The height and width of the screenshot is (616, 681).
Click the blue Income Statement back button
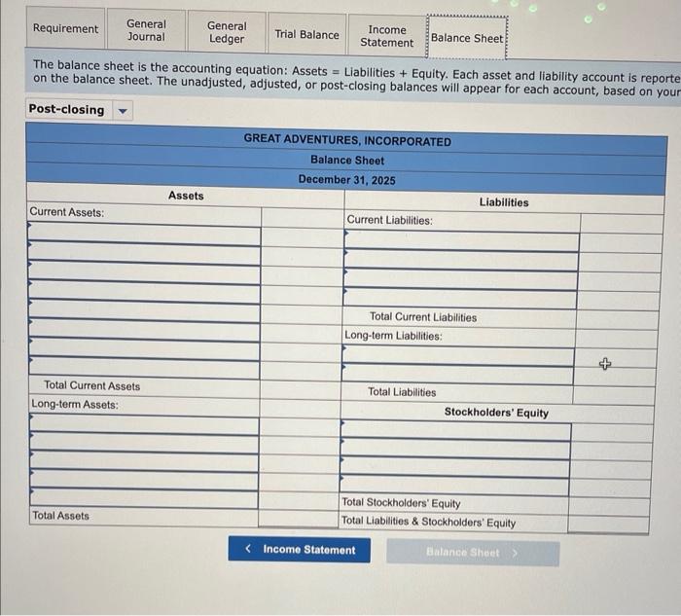[x=300, y=550]
